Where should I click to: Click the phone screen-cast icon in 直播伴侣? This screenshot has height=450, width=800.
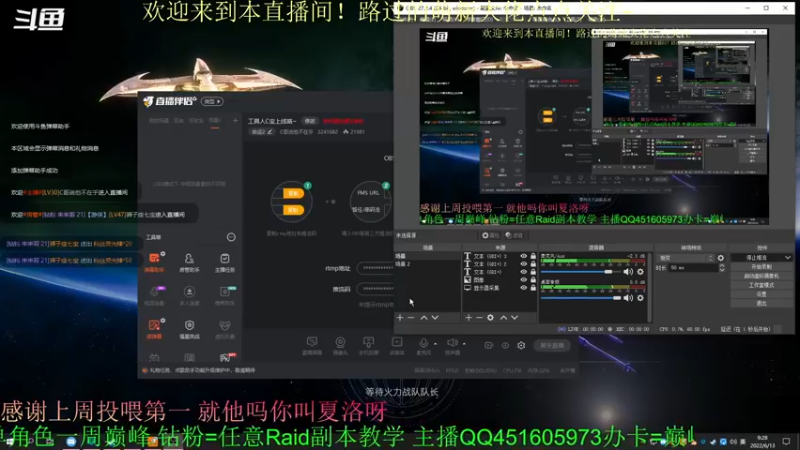pyautogui.click(x=368, y=345)
